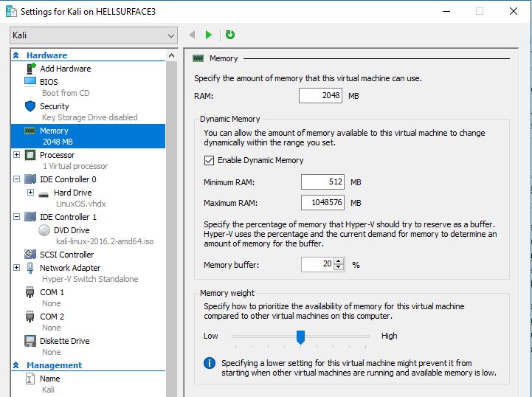This screenshot has width=532, height=397.
Task: Click the '2048 MB' text under Memory
Action: coord(58,142)
